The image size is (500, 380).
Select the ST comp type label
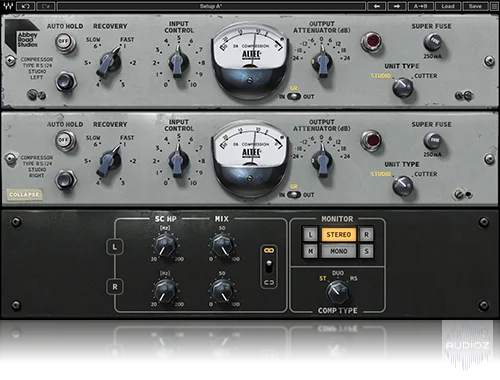(x=322, y=279)
